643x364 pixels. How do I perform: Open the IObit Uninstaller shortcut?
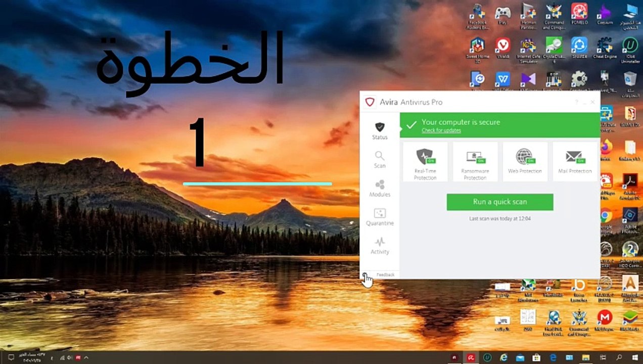coord(630,51)
